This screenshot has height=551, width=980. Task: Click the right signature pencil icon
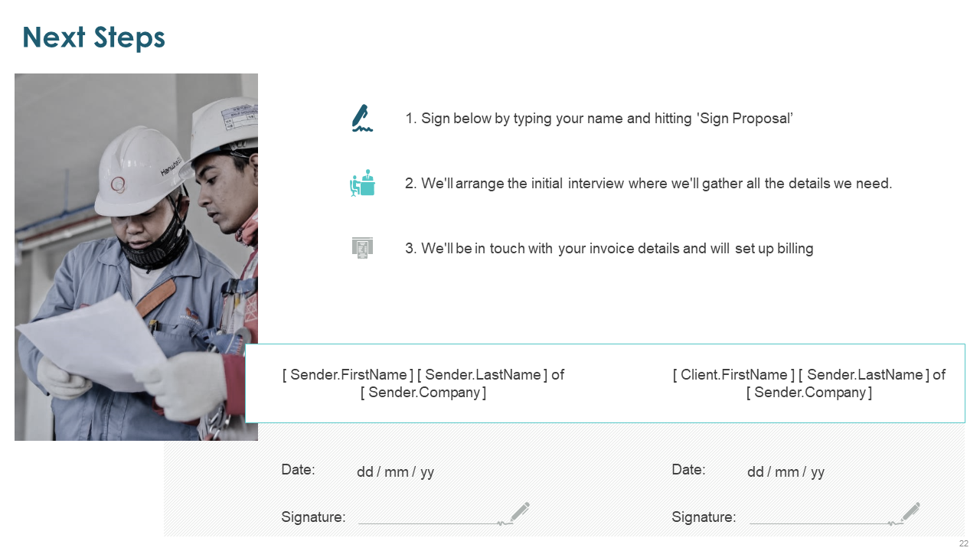pyautogui.click(x=910, y=512)
